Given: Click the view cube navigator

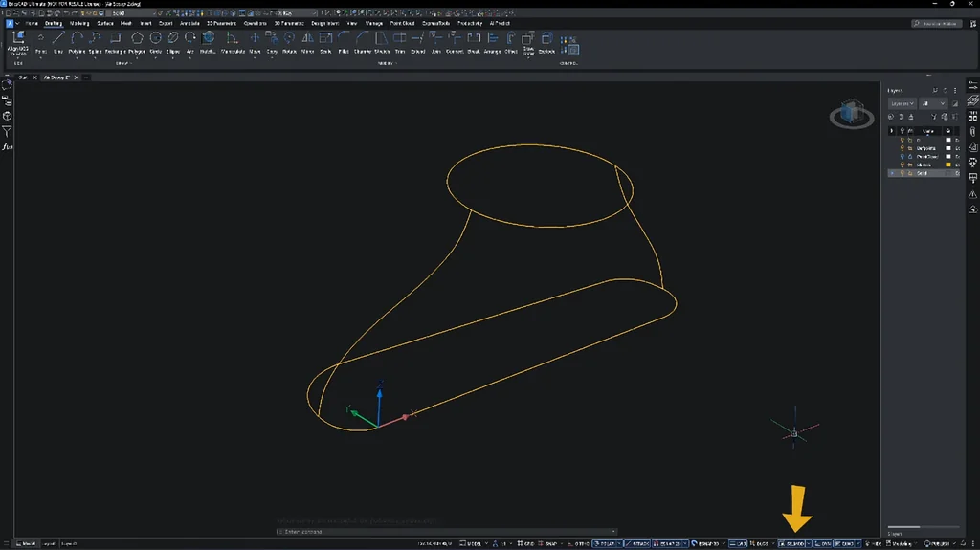Looking at the screenshot, I should click(x=851, y=114).
